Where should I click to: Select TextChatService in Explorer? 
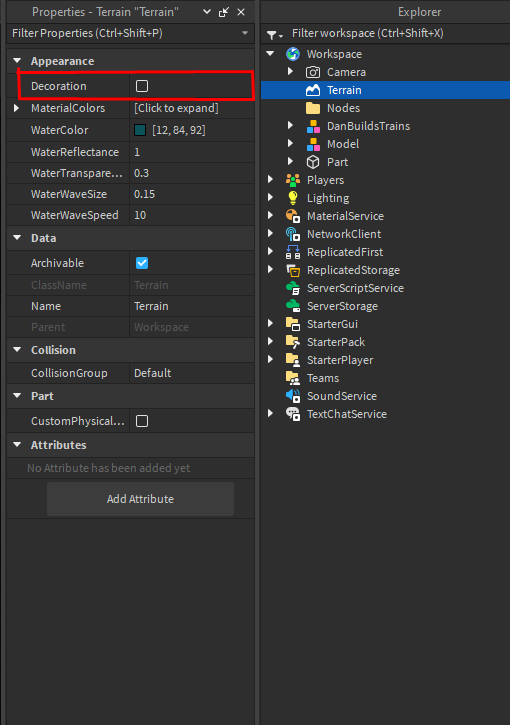386,414
